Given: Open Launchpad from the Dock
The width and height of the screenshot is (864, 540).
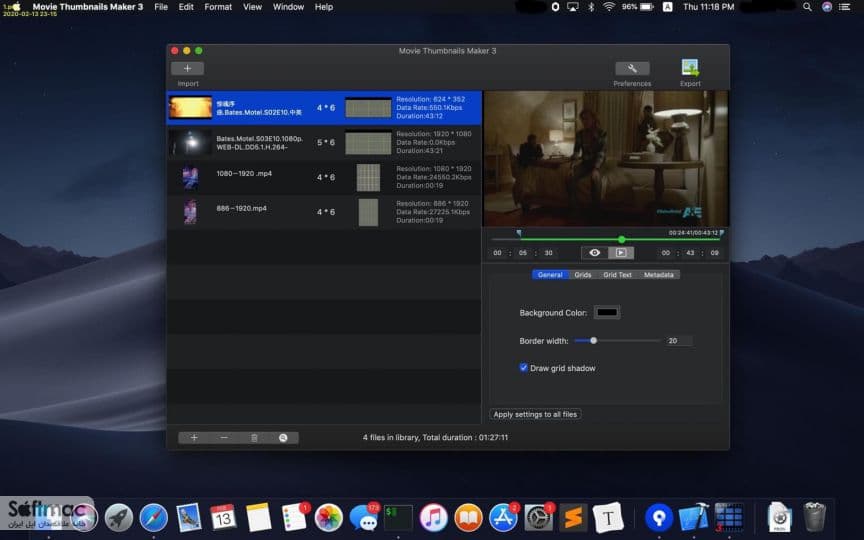Looking at the screenshot, I should [118, 518].
